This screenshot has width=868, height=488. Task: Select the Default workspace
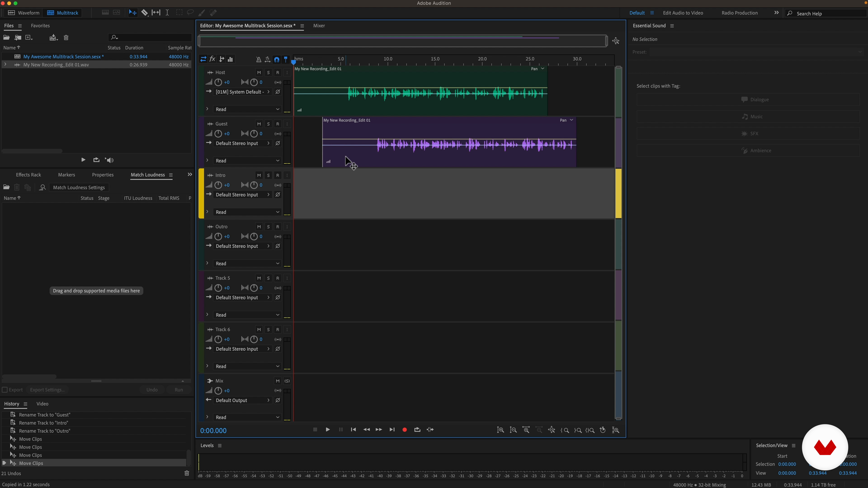(637, 13)
